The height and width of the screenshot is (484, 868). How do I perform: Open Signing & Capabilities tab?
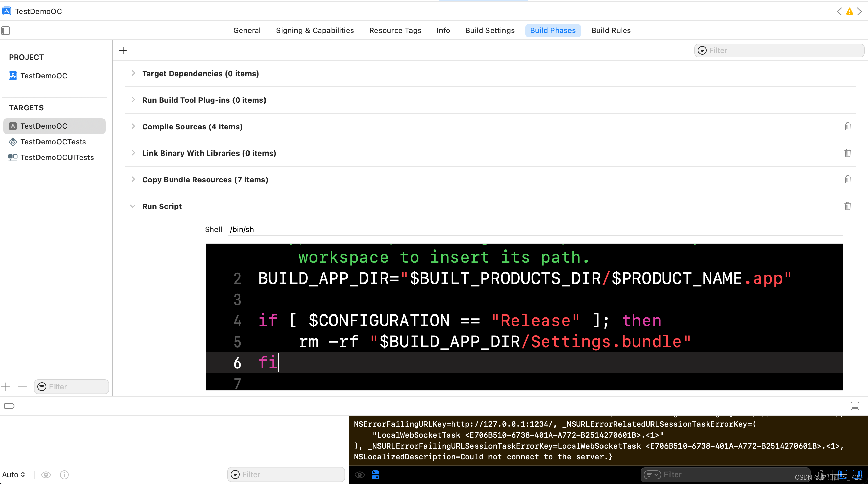[315, 31]
